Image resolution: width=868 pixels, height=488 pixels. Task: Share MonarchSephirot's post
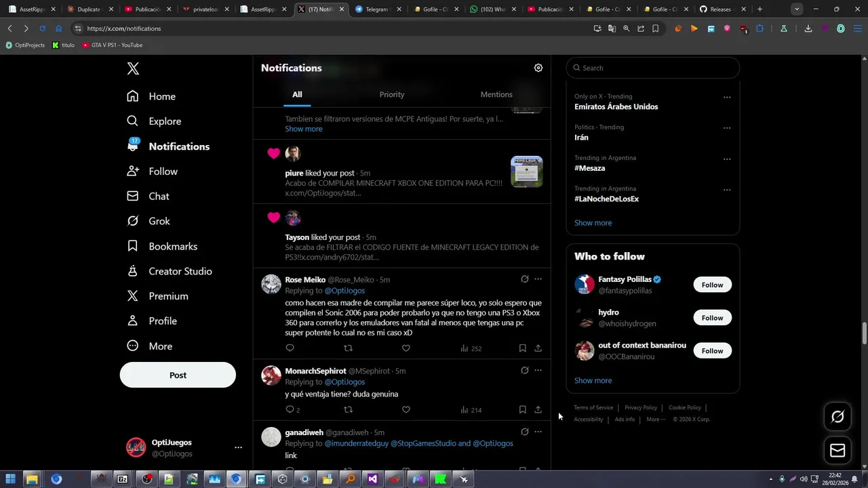(x=538, y=409)
